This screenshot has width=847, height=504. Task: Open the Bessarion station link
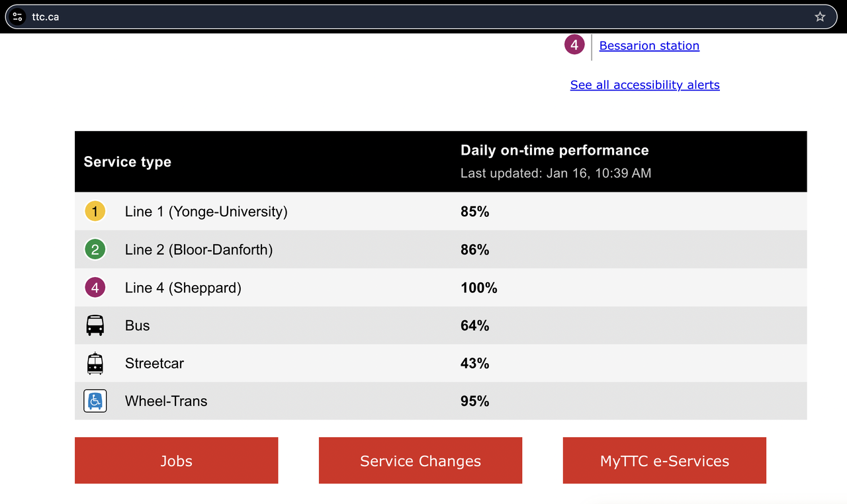pos(649,46)
